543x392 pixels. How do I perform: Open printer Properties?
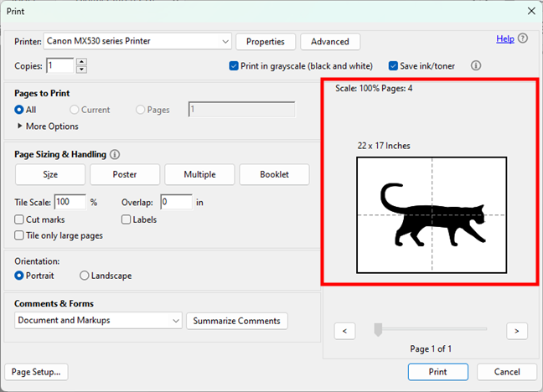click(x=266, y=42)
